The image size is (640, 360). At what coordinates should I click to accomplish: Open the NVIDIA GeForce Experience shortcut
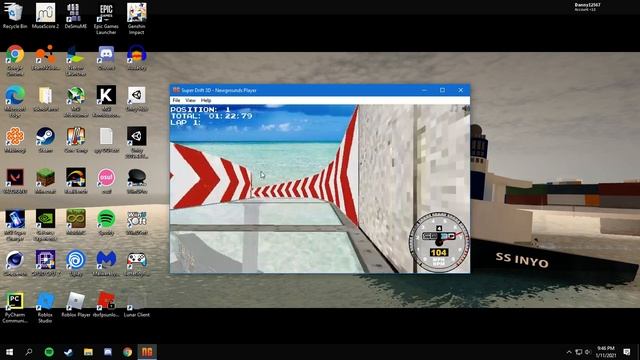[45, 224]
